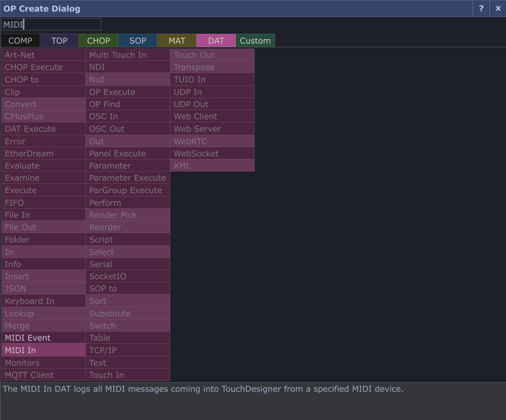Pick the Panel Execute operator

128,154
